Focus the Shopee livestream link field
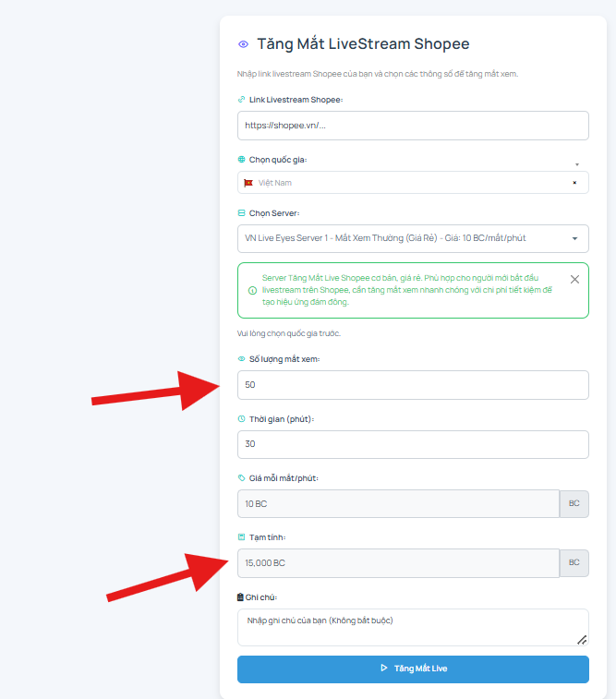The height and width of the screenshot is (699, 616). pyautogui.click(x=413, y=126)
